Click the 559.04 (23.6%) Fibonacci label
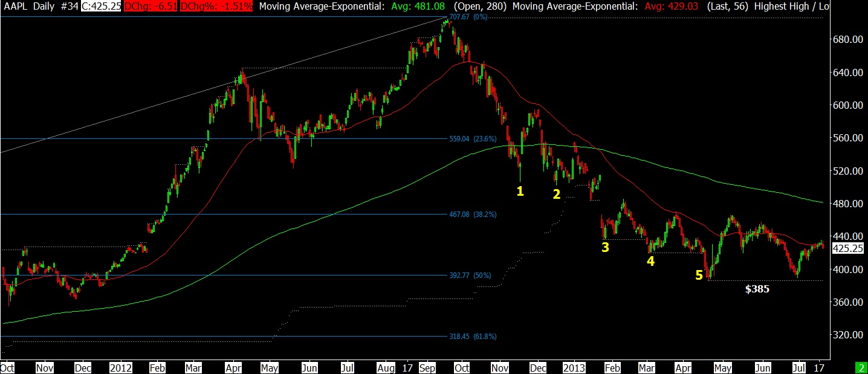The width and height of the screenshot is (868, 374). [x=472, y=138]
